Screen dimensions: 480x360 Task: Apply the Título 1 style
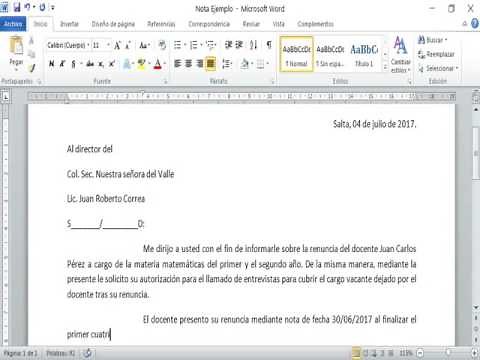coord(364,54)
